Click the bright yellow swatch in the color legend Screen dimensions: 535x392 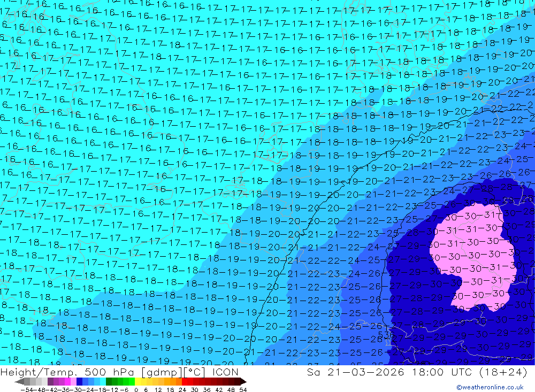click(137, 381)
